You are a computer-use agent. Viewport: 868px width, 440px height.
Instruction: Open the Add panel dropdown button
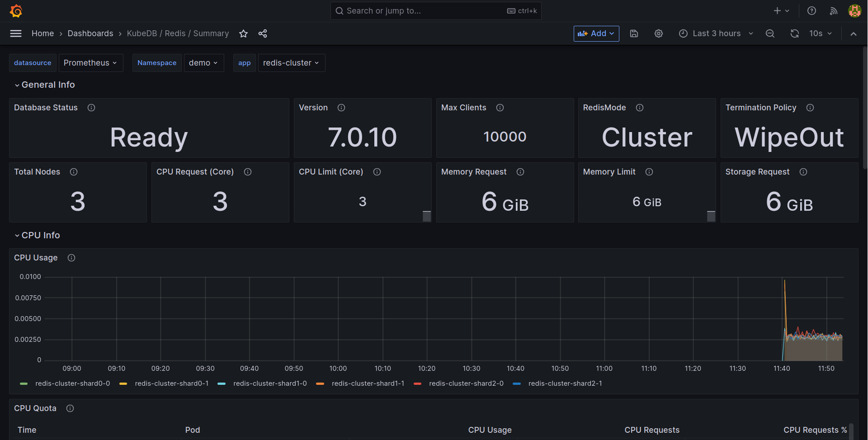tap(596, 33)
